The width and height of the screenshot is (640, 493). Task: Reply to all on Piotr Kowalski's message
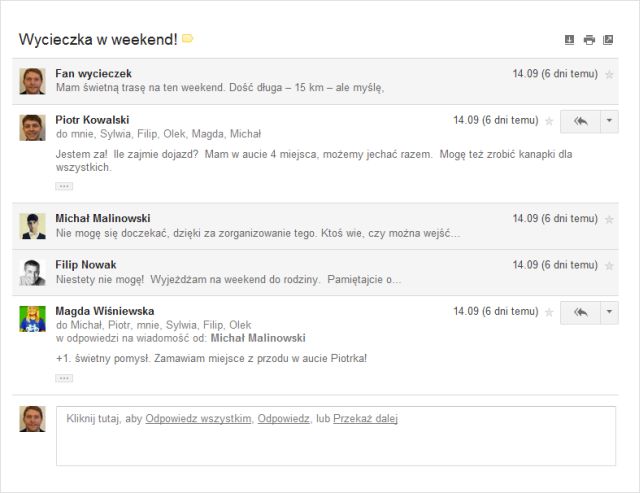point(580,121)
